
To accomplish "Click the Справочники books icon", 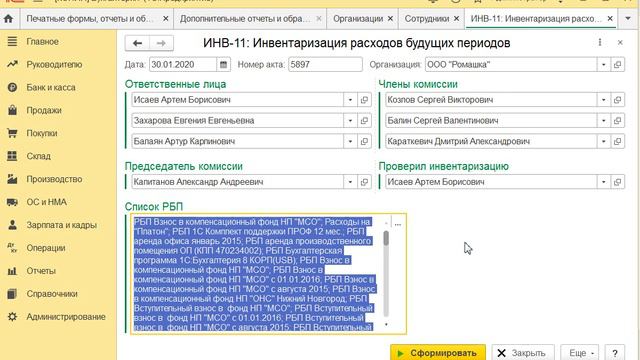I will coord(12,293).
